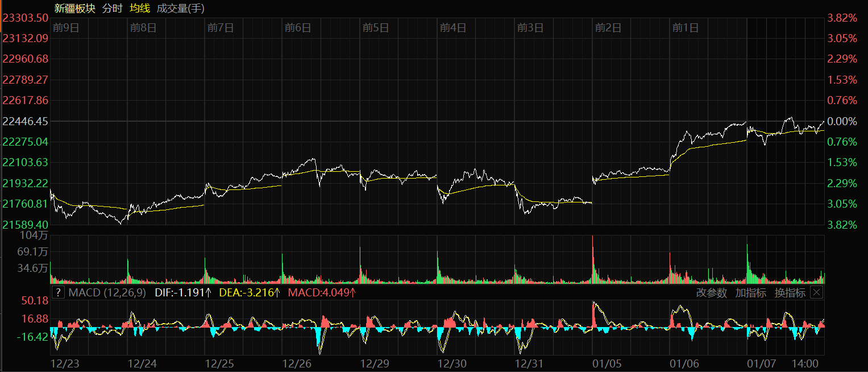This screenshot has width=868, height=372.
Task: Close the MACD indicator panel
Action: (816, 293)
